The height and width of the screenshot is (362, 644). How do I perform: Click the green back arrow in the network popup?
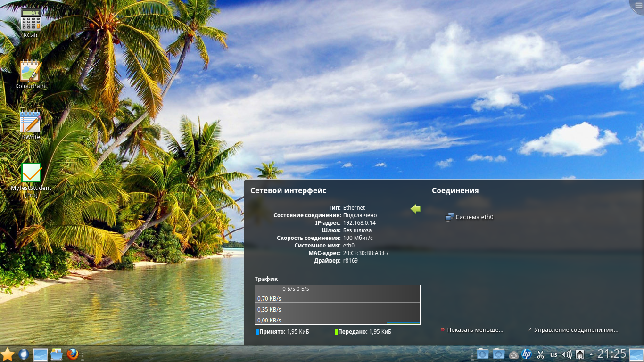[415, 208]
